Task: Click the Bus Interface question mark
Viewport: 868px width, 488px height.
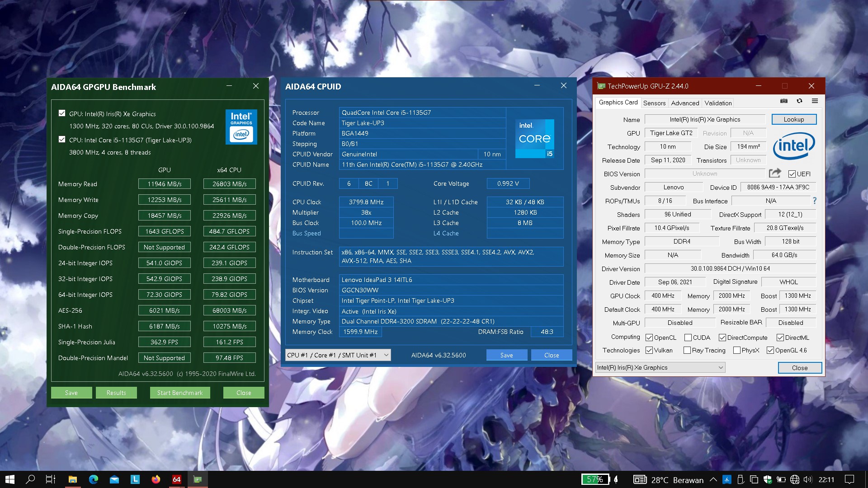Action: [815, 201]
